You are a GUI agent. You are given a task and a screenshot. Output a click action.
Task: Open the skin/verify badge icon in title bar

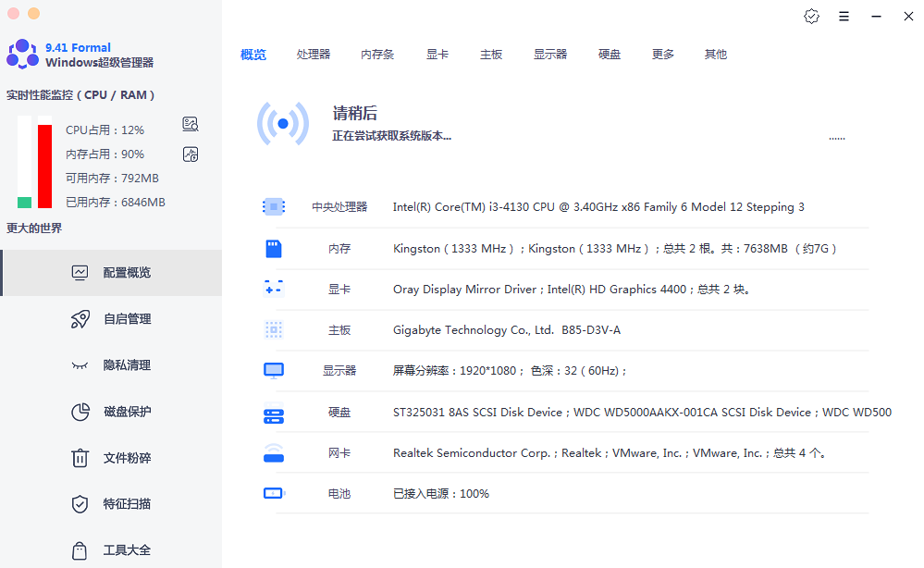coord(811,17)
